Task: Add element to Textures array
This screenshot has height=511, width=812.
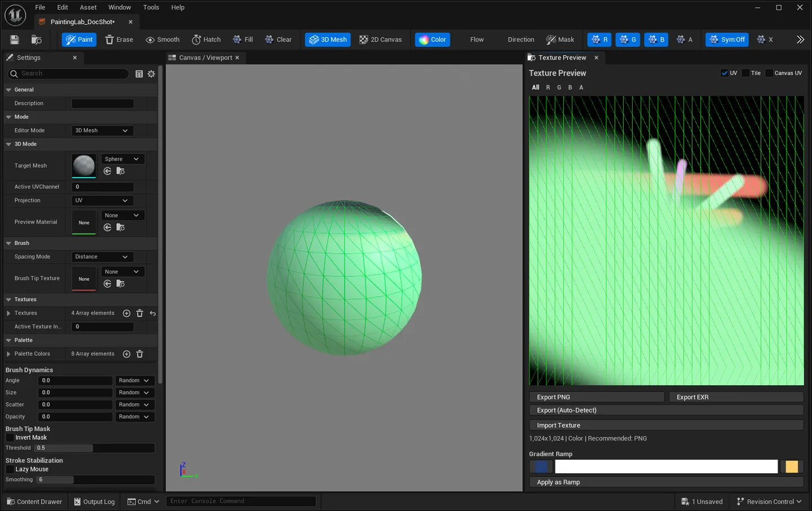Action: pos(126,313)
